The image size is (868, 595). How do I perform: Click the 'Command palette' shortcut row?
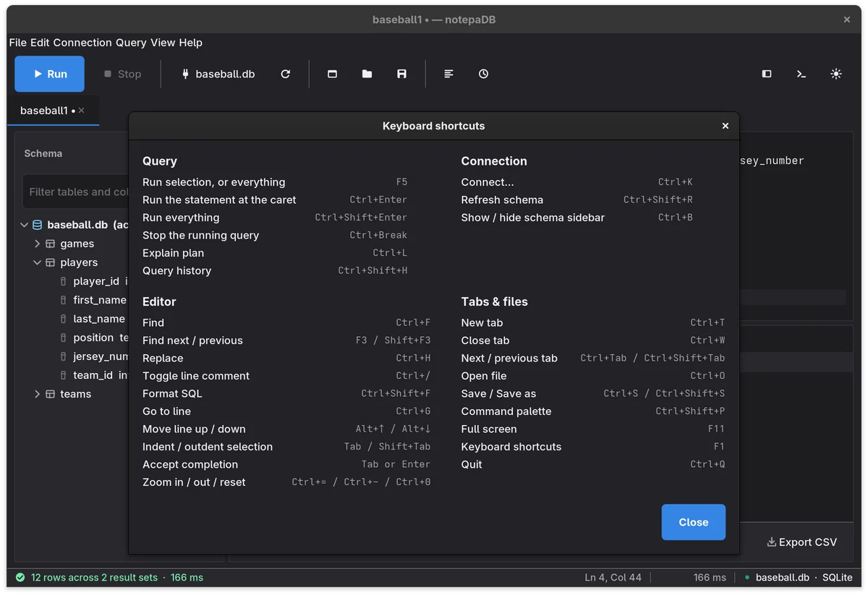tap(593, 411)
